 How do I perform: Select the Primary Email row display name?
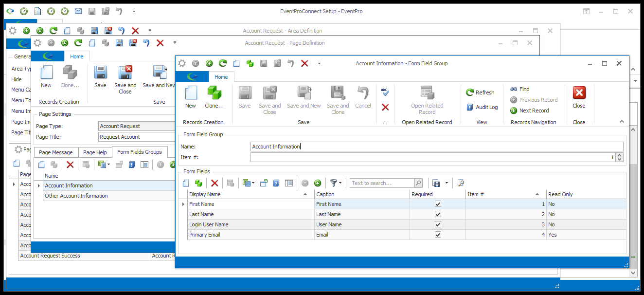click(x=251, y=235)
